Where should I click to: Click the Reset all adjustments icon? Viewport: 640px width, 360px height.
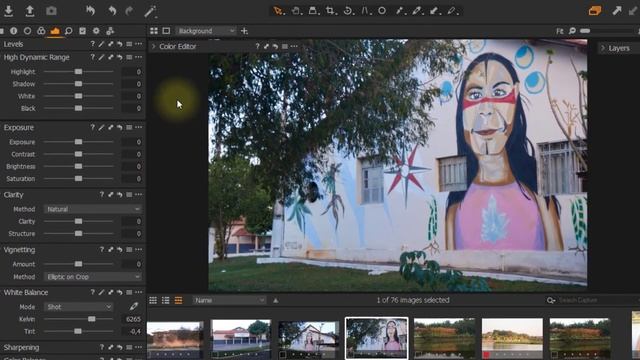(90, 11)
